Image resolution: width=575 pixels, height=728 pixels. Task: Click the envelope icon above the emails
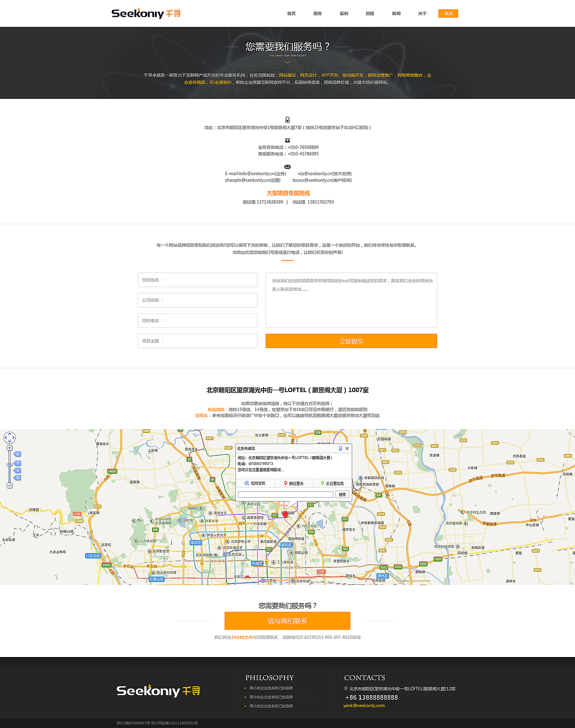[x=287, y=167]
